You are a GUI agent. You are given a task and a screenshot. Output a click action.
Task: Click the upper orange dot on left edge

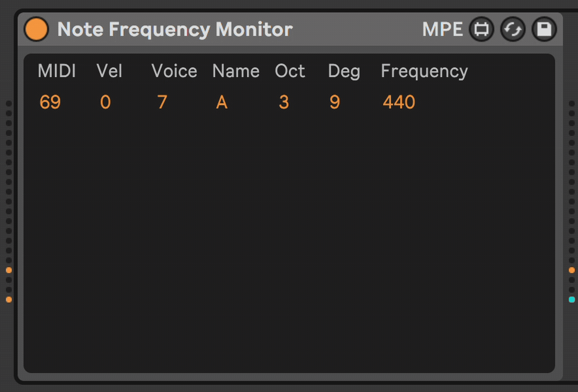coord(9,270)
